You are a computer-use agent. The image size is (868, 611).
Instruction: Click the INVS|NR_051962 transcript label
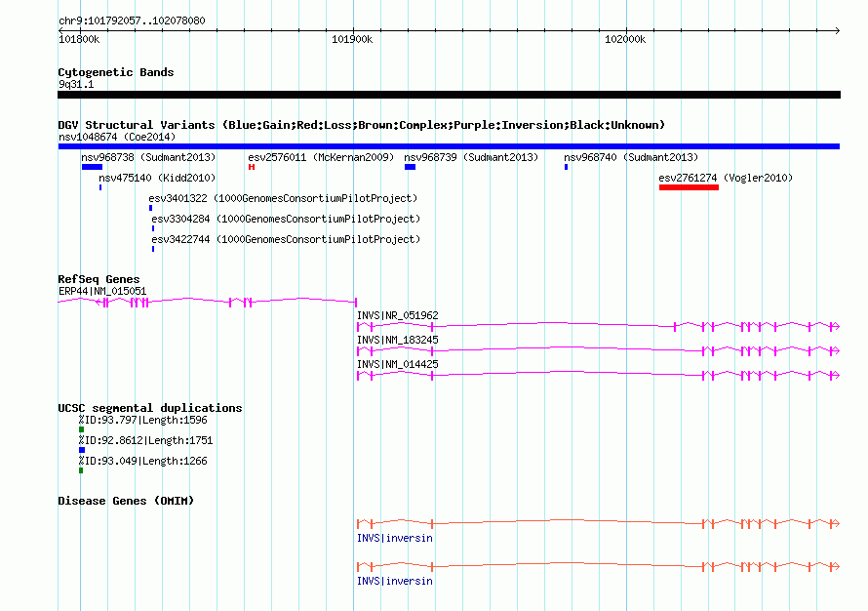pos(398,315)
